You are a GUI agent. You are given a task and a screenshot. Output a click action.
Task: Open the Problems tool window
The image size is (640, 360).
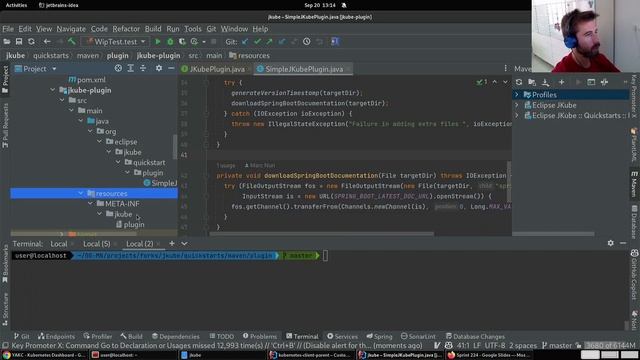coord(260,336)
